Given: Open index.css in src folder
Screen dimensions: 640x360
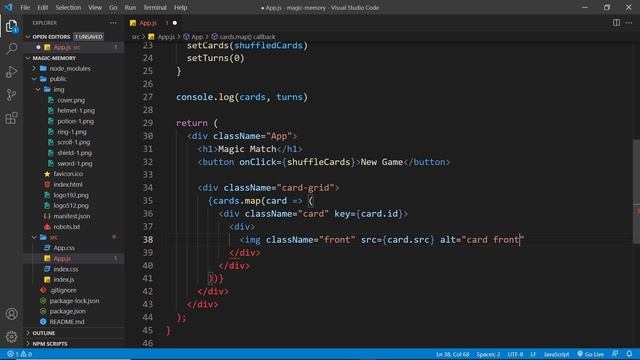Looking at the screenshot, I should [x=73, y=269].
